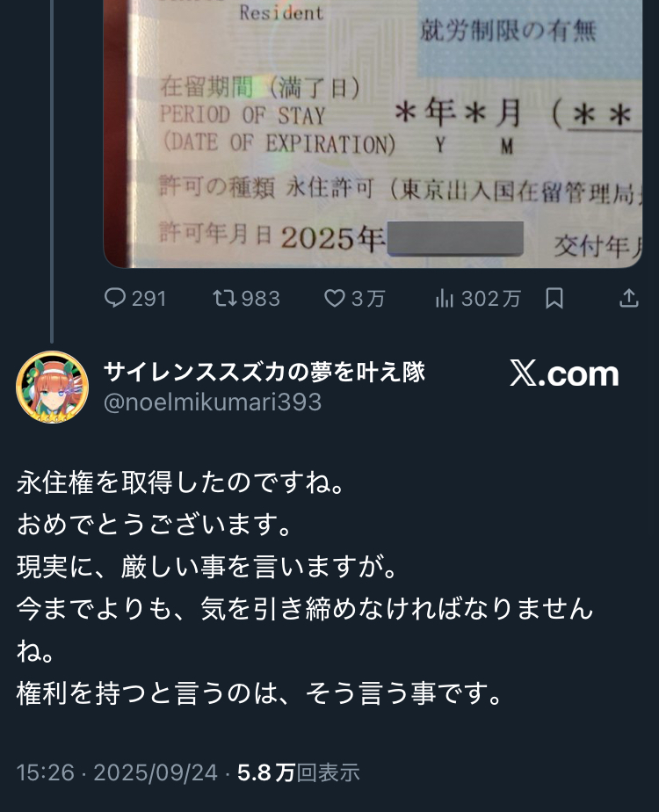Click the grey redaction box on the card
659x812 pixels.
[x=455, y=238]
